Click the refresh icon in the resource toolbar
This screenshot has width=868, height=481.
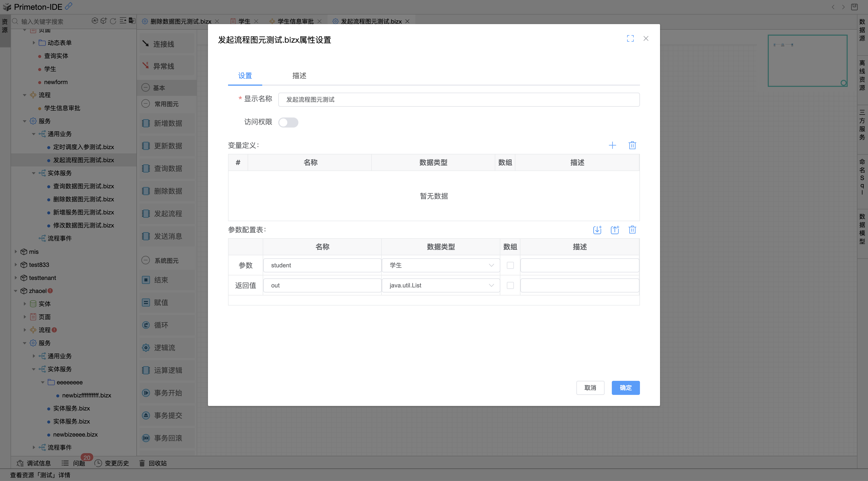[113, 21]
